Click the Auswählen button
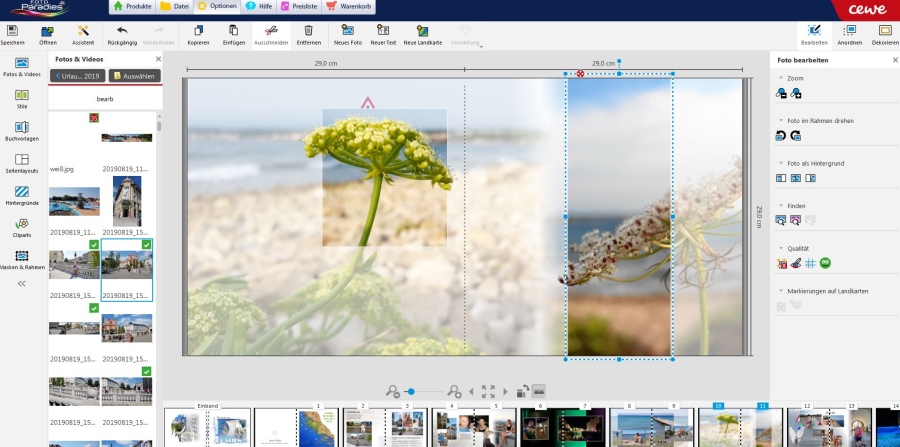The image size is (900, 447). pos(135,75)
